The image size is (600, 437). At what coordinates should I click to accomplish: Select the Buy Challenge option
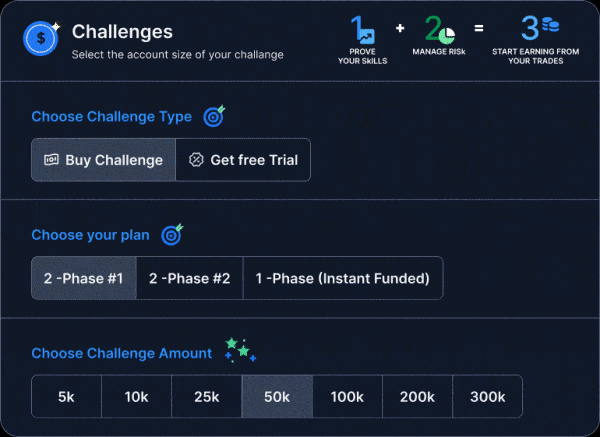pyautogui.click(x=103, y=160)
